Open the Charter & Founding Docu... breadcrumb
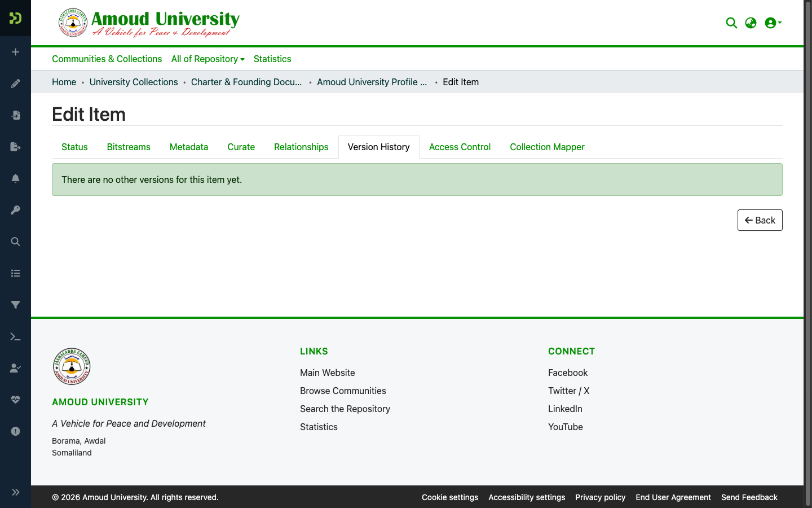The image size is (812, 508). tap(246, 82)
